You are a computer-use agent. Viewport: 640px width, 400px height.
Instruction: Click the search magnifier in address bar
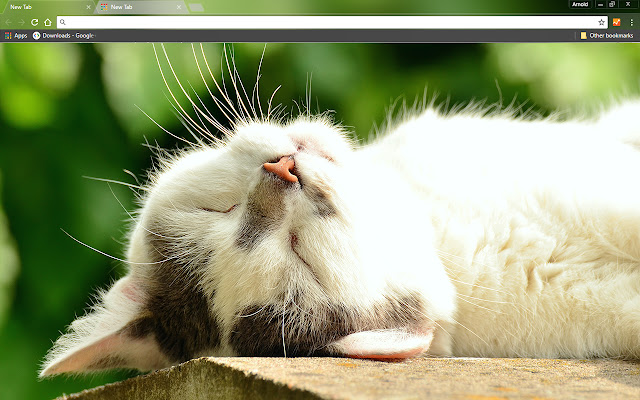(63, 22)
